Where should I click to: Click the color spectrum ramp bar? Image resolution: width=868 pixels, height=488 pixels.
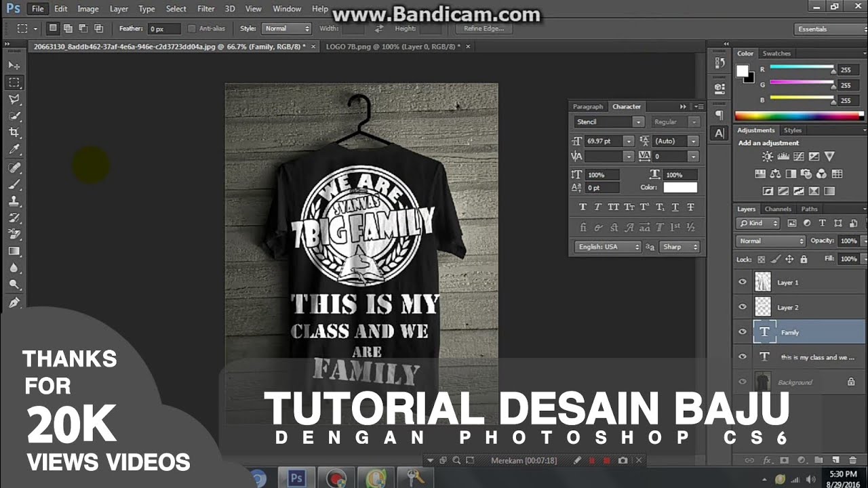[x=800, y=116]
